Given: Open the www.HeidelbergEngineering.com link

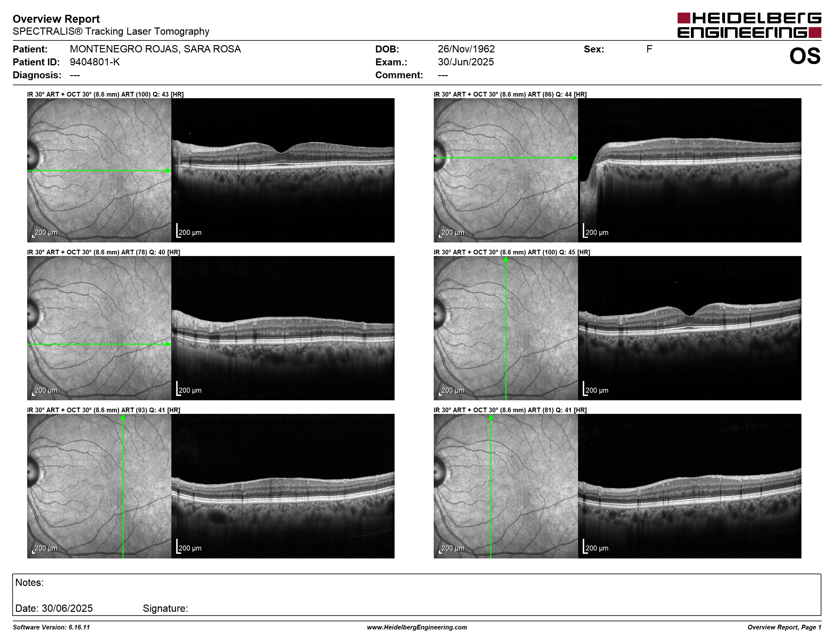Looking at the screenshot, I should 417,627.
